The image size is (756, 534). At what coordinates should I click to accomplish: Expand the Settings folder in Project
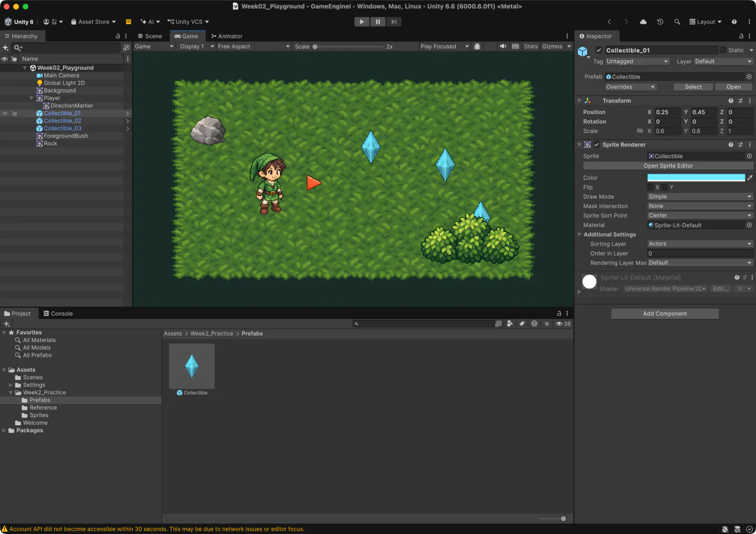11,385
